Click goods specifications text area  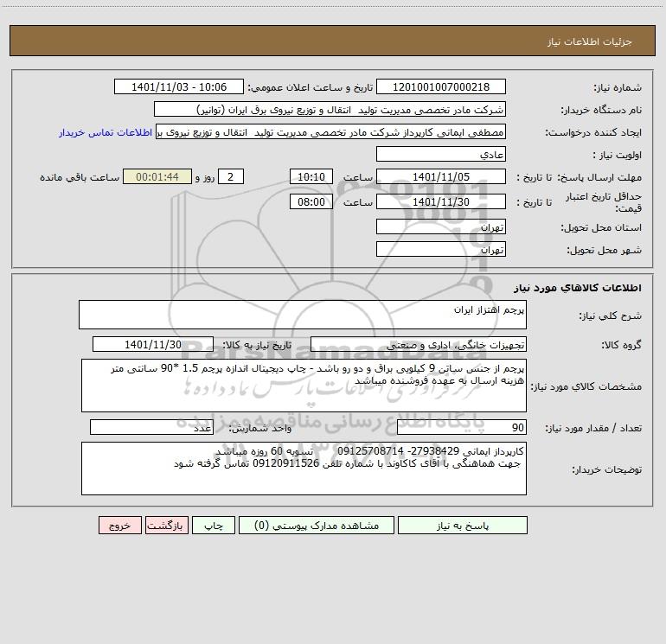point(304,386)
